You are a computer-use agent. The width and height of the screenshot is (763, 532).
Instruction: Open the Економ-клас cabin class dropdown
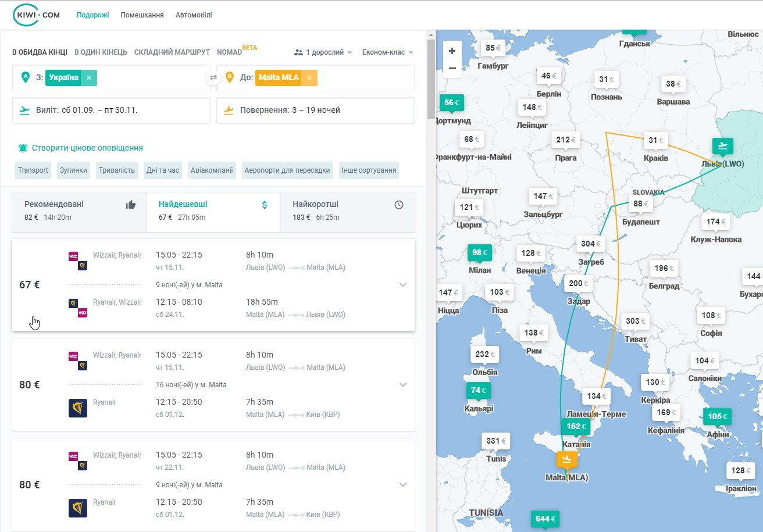coord(388,52)
